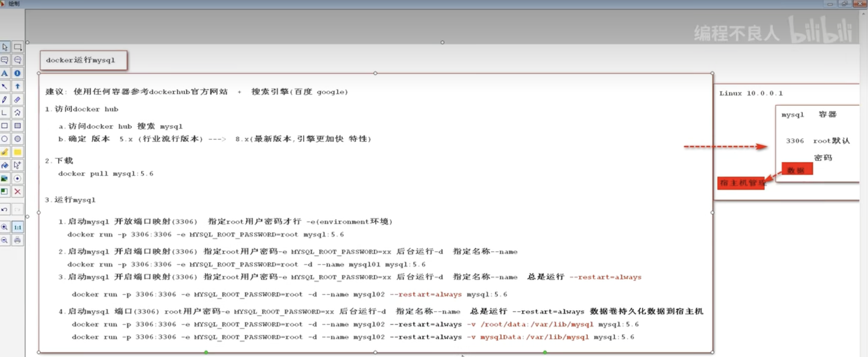
Task: Select the arrow pointer tool
Action: (5, 47)
